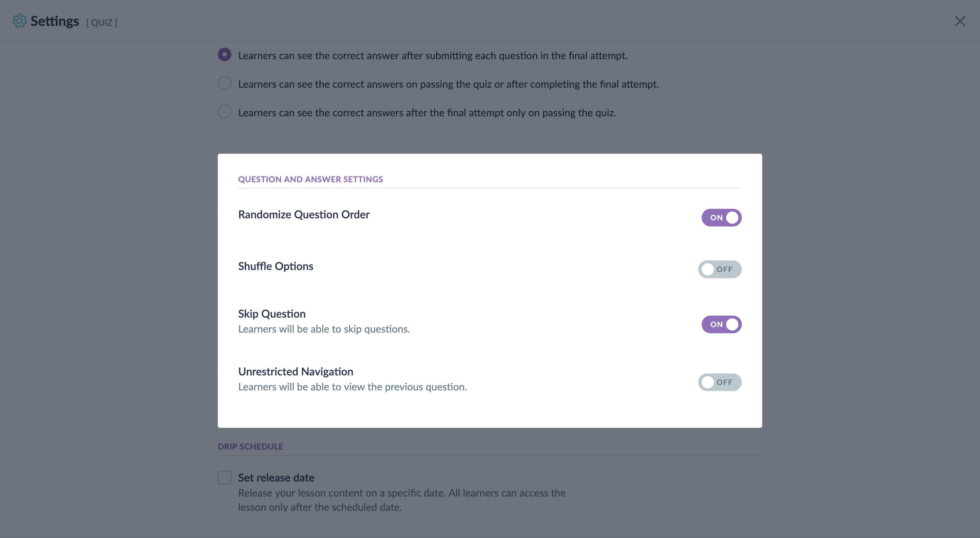Click the [QUIZ] label in header

point(102,23)
